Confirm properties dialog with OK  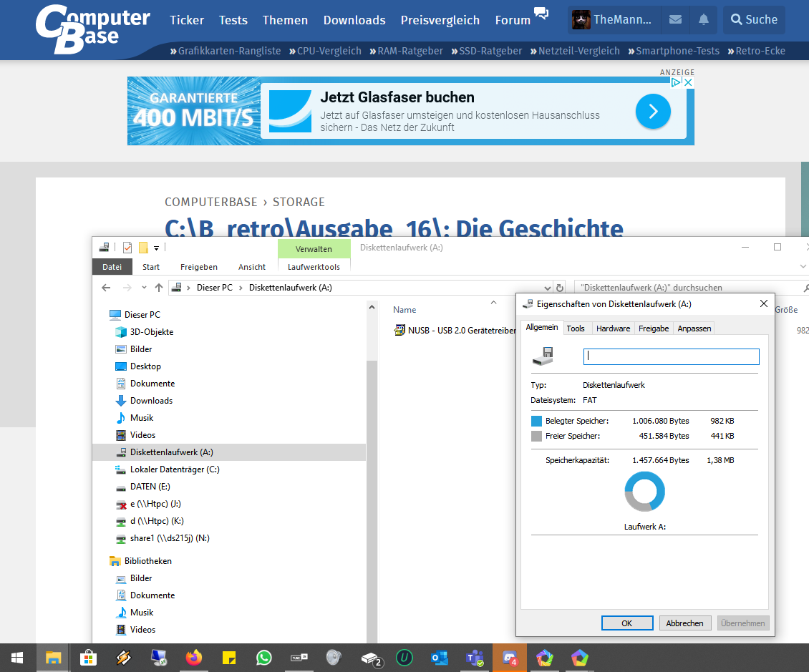(x=627, y=623)
